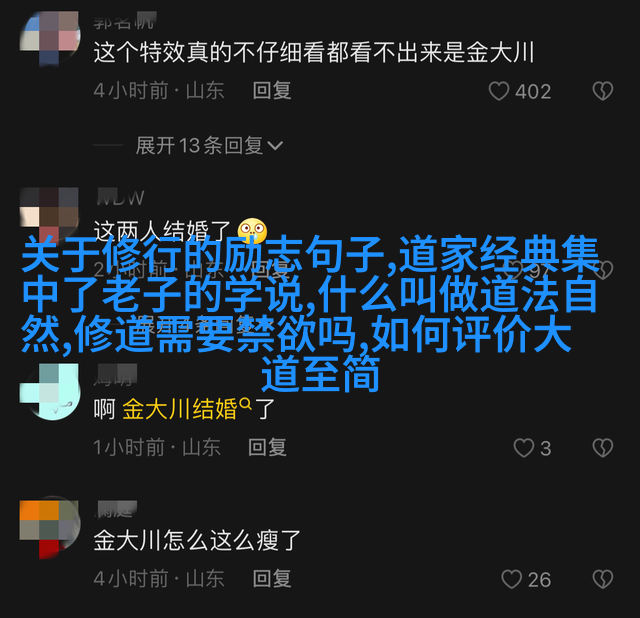
Task: Select the comment text 金大川怎么这么瘦了
Action: coord(197,540)
